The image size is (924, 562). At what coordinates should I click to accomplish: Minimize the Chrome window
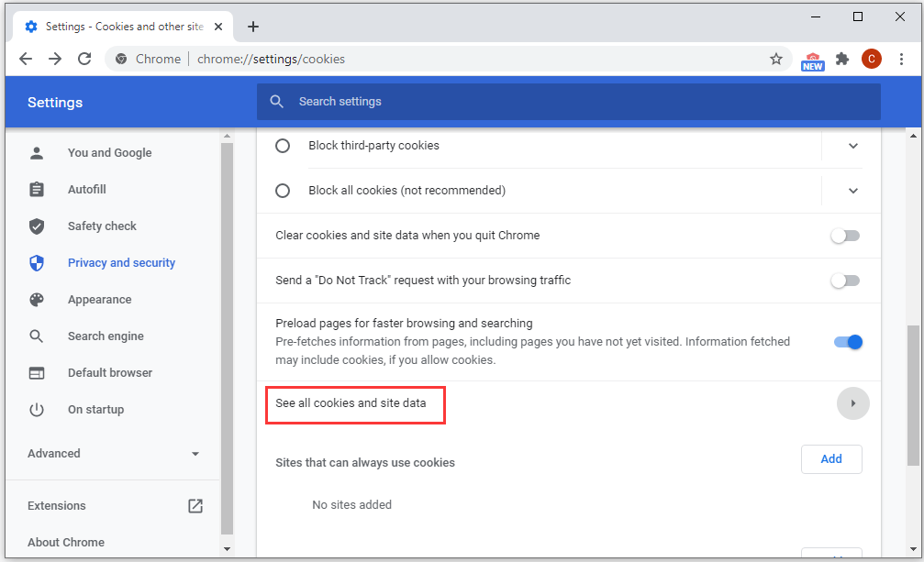(816, 17)
